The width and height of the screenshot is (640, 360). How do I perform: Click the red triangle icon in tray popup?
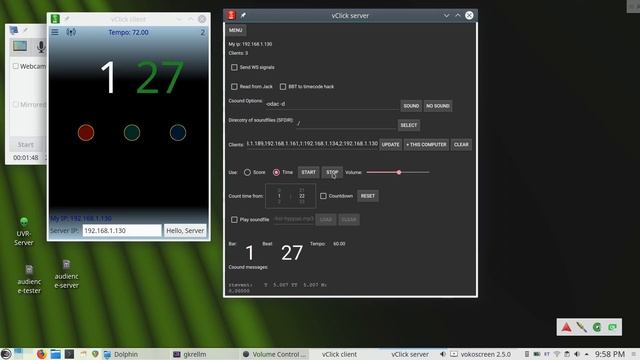(x=567, y=327)
